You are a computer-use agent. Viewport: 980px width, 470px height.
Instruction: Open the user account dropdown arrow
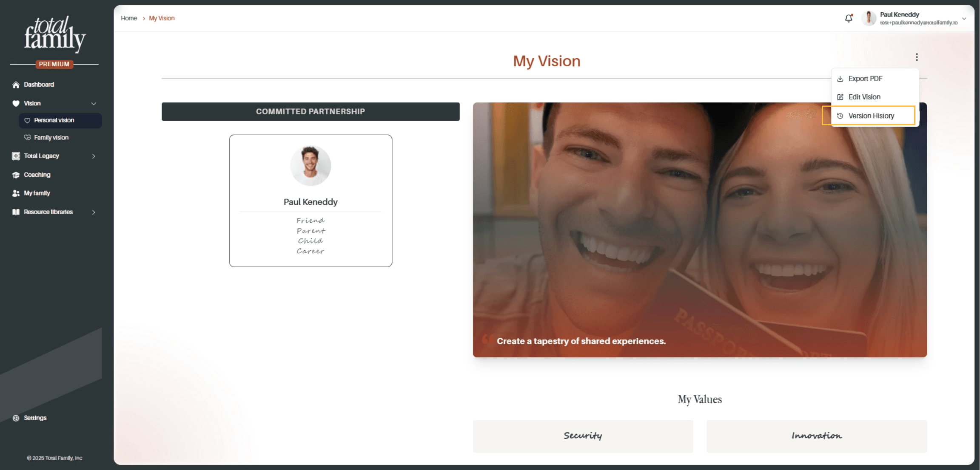[964, 18]
